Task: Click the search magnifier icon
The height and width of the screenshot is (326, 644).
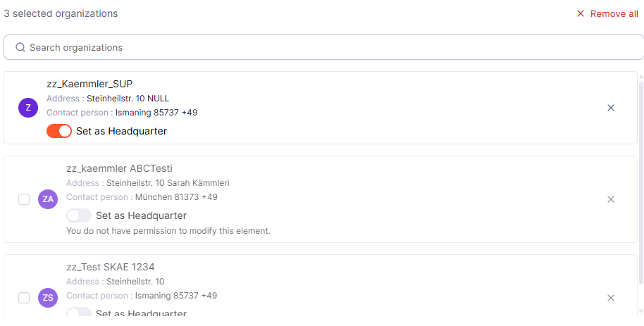Action: (x=20, y=48)
